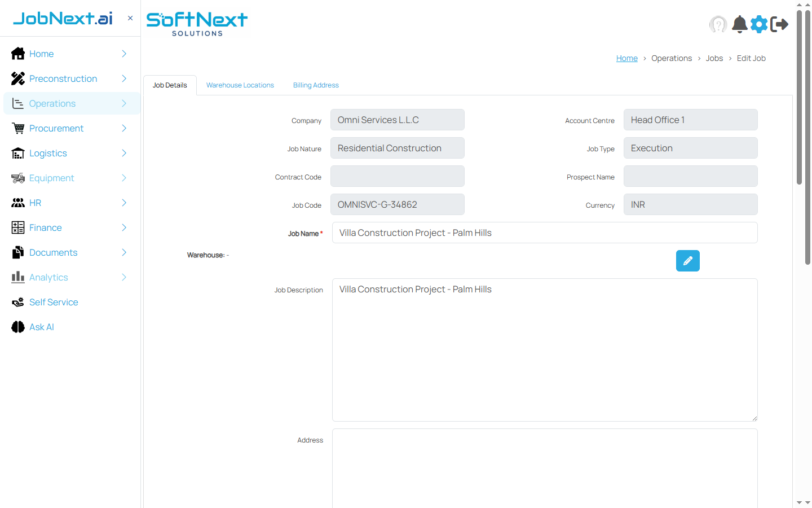This screenshot has width=812, height=508.
Task: Click the Home breadcrumb link
Action: click(626, 58)
